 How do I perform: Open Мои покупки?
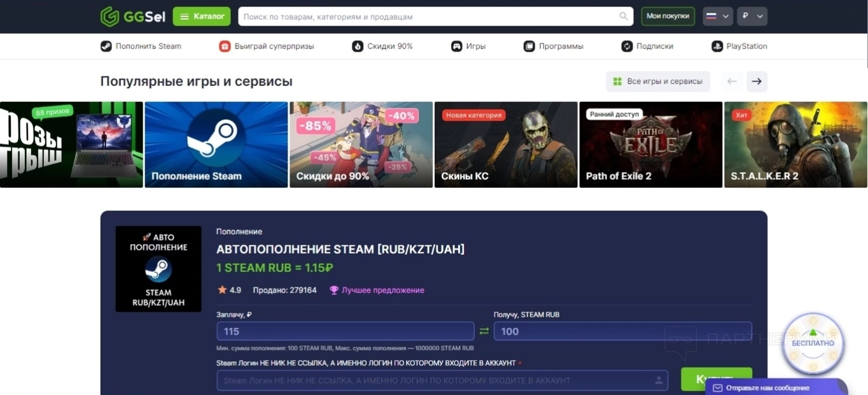(668, 17)
